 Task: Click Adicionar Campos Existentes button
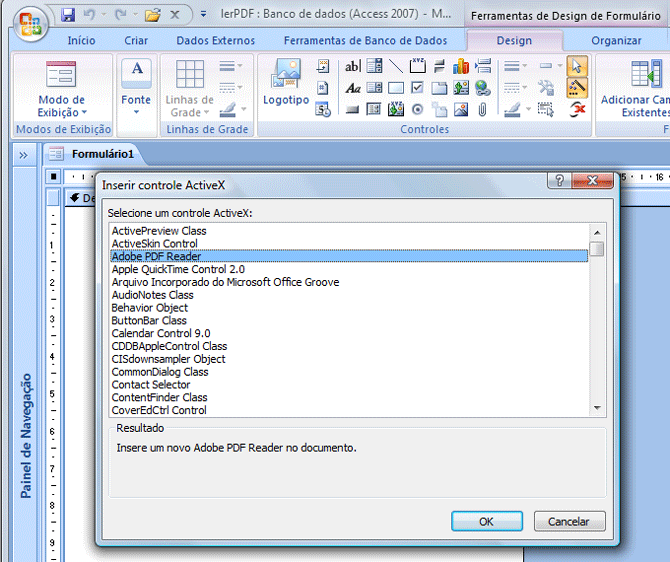[x=635, y=88]
